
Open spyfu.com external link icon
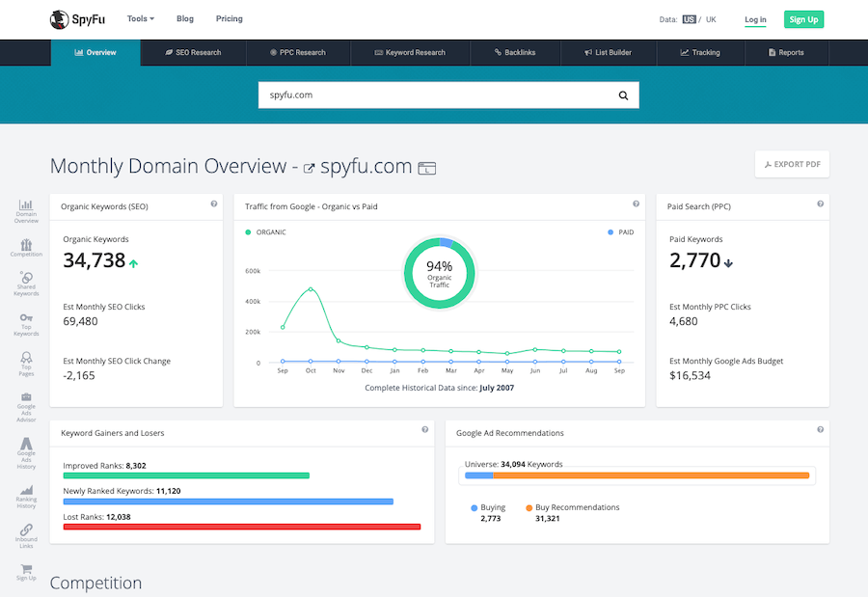(x=309, y=168)
